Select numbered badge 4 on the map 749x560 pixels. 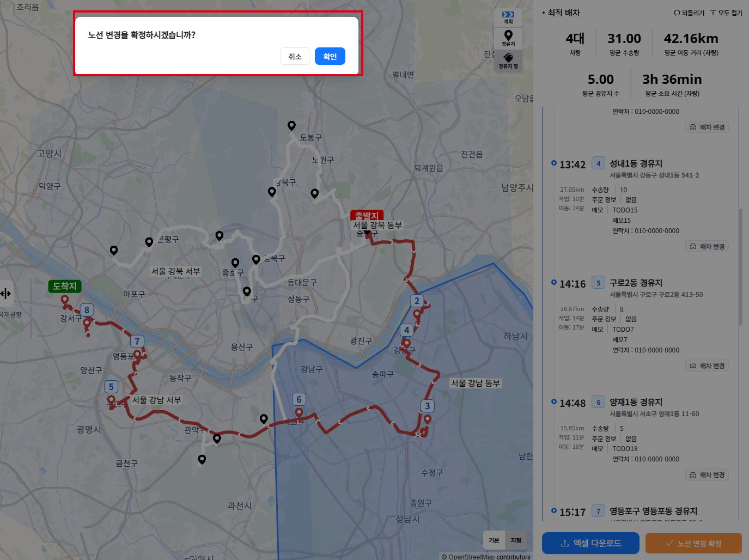(x=406, y=330)
